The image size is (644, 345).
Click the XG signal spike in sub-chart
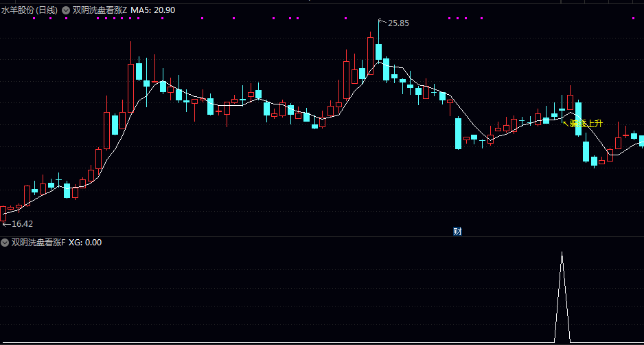pyautogui.click(x=562, y=297)
